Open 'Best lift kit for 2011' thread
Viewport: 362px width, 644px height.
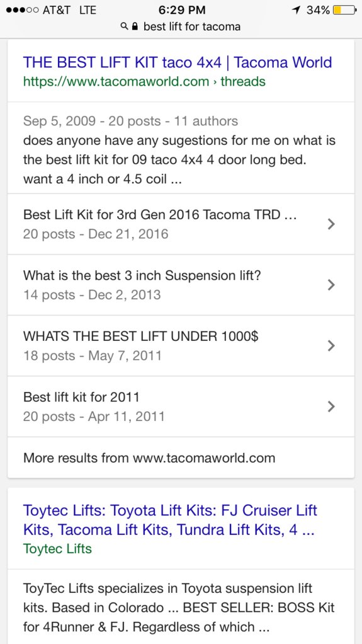click(181, 406)
